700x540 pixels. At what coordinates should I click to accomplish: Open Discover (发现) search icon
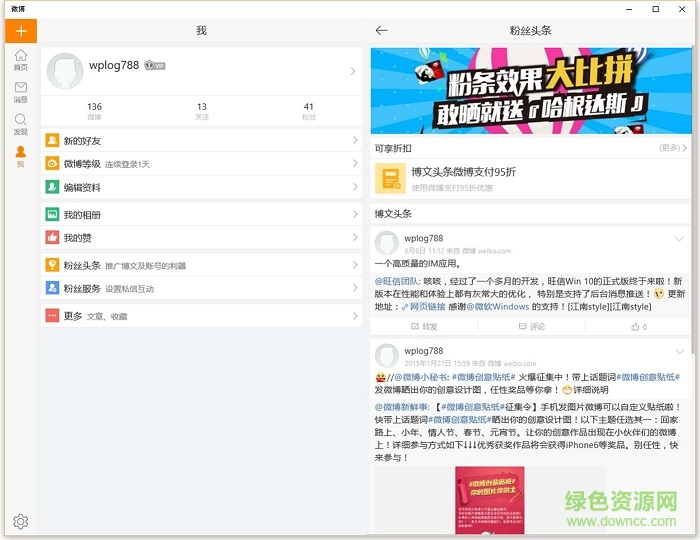point(20,124)
